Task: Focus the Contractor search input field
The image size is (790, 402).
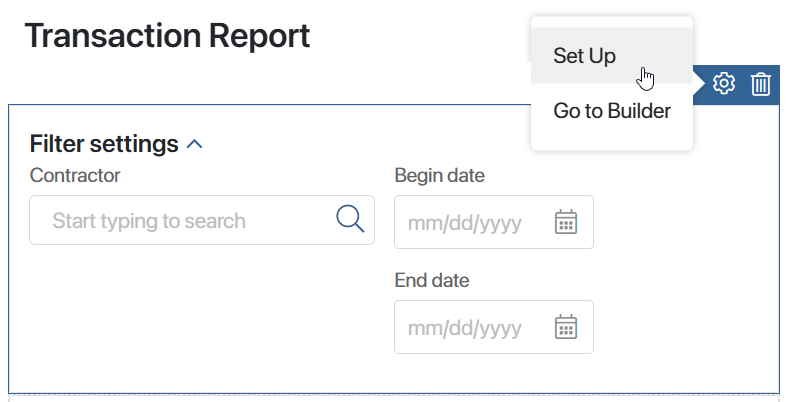Action: click(202, 220)
